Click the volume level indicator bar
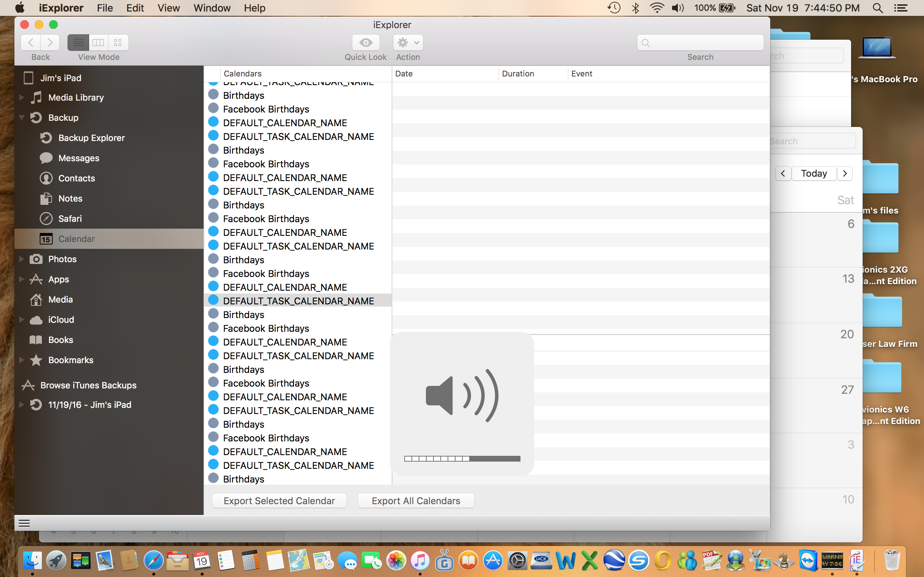924x577 pixels. click(x=462, y=459)
